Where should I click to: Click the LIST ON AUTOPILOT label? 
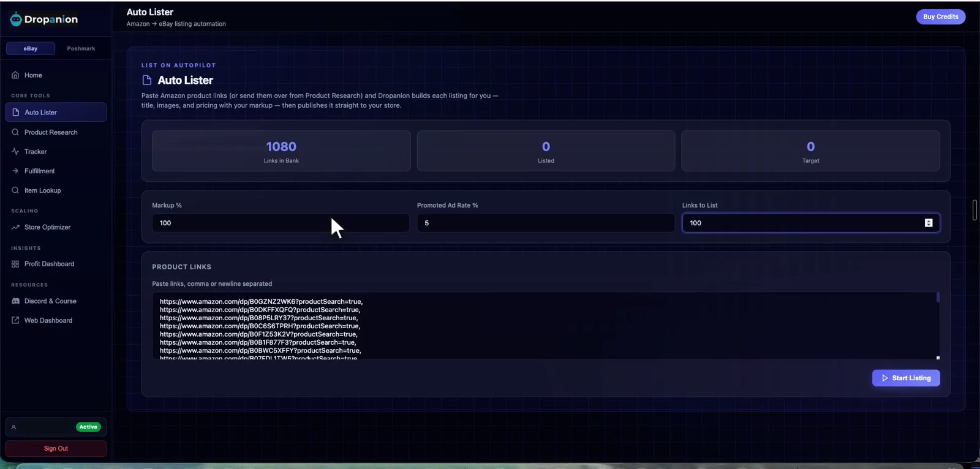click(x=178, y=66)
